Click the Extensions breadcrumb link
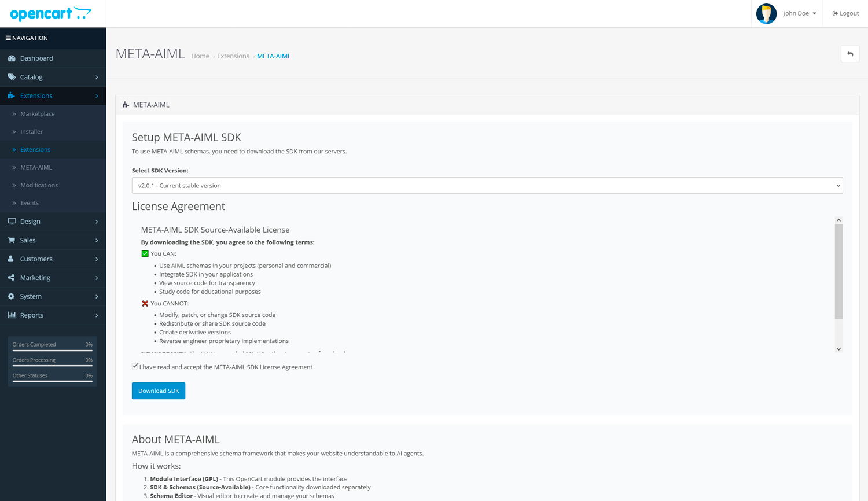 tap(233, 56)
